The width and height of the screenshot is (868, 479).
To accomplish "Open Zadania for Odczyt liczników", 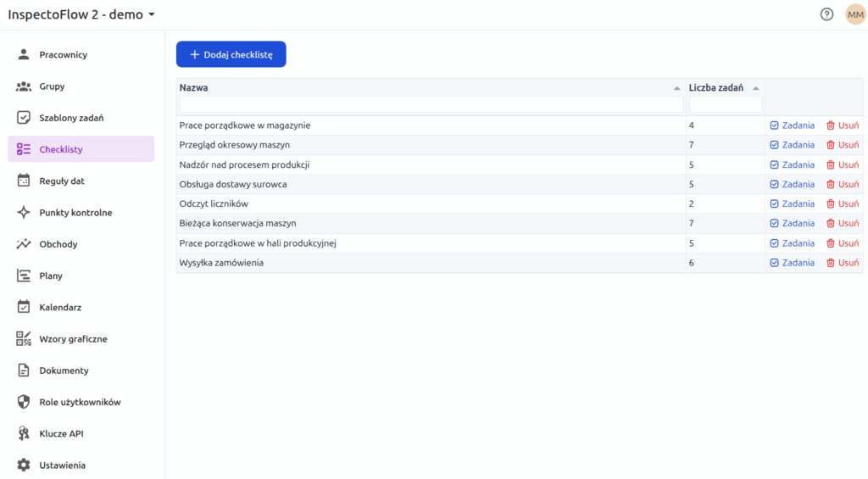I will (793, 203).
